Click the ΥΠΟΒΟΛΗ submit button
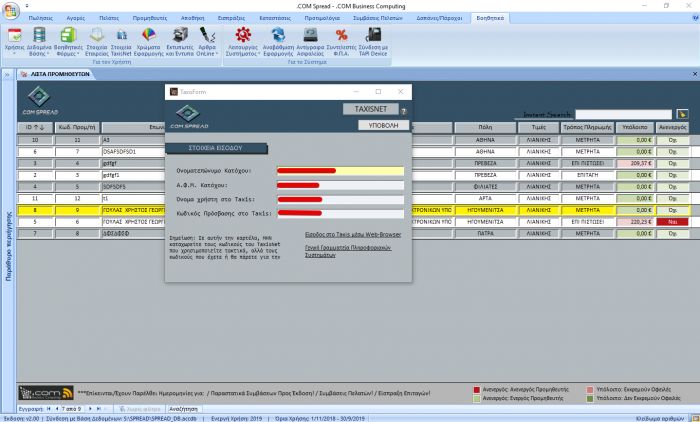 point(383,125)
